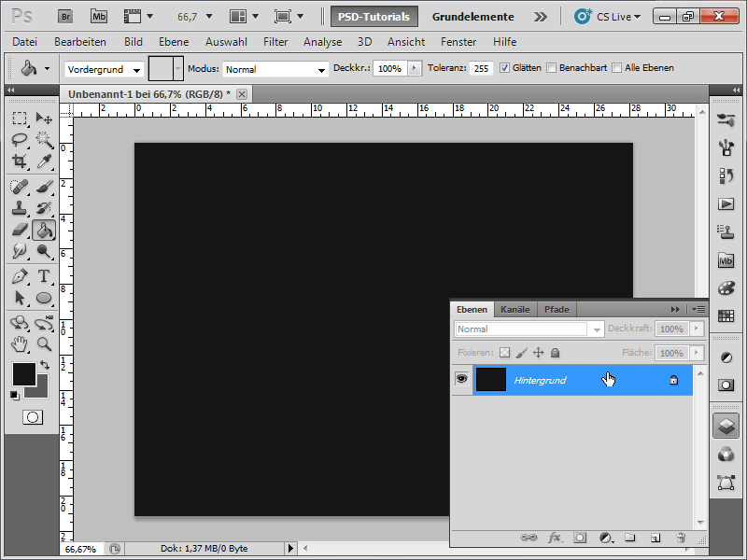The height and width of the screenshot is (560, 747).
Task: Select the Clone Stamp tool
Action: [x=20, y=208]
